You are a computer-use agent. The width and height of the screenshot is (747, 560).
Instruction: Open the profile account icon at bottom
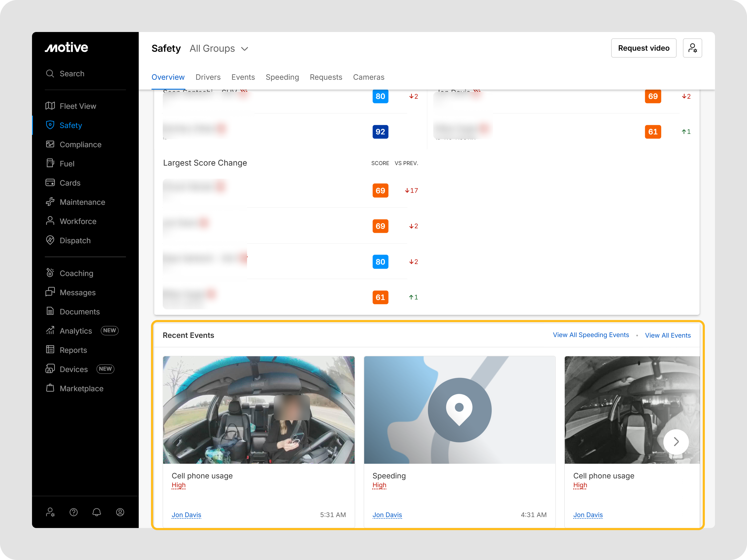[120, 512]
